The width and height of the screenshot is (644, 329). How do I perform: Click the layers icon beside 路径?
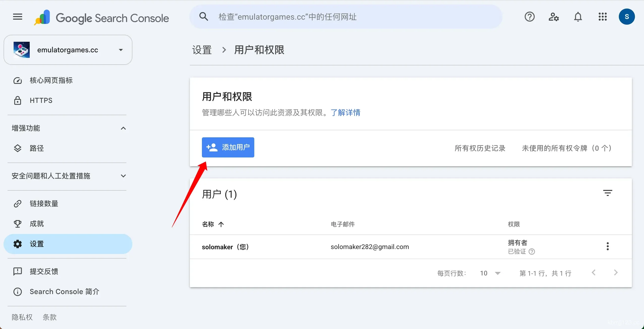click(18, 148)
